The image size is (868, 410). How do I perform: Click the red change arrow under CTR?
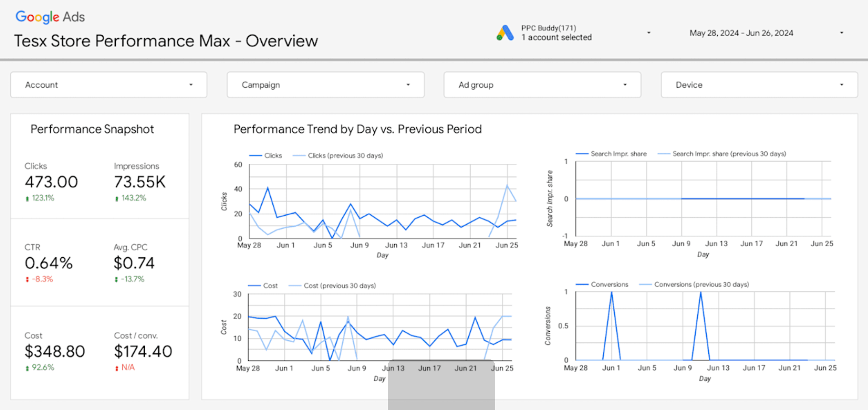27,279
